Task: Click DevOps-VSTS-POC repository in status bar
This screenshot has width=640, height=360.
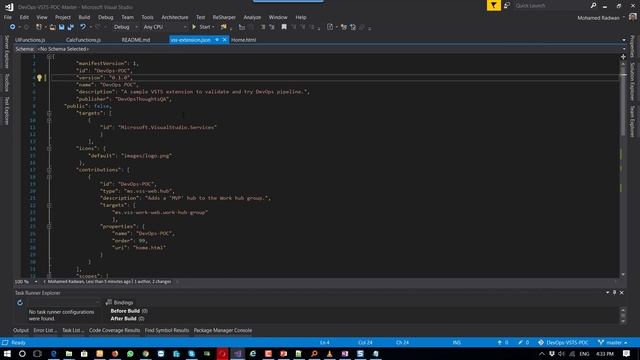Action: 563,342
